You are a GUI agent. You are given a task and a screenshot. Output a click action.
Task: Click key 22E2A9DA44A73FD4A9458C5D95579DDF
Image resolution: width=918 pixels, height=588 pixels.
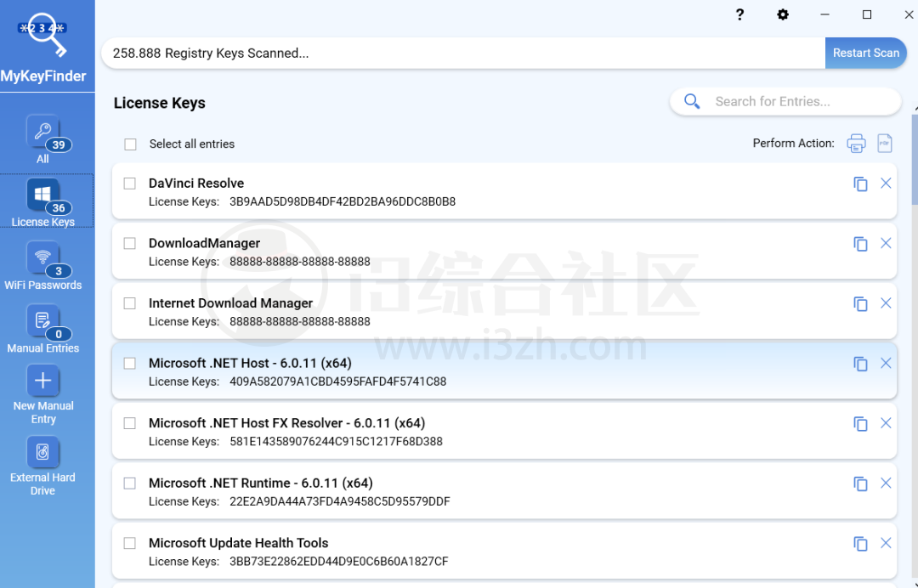tap(339, 501)
